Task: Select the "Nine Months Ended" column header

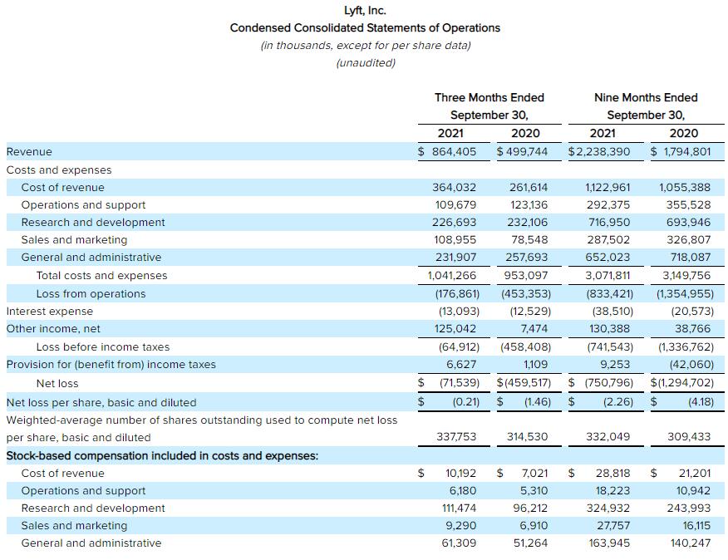Action: [x=646, y=97]
